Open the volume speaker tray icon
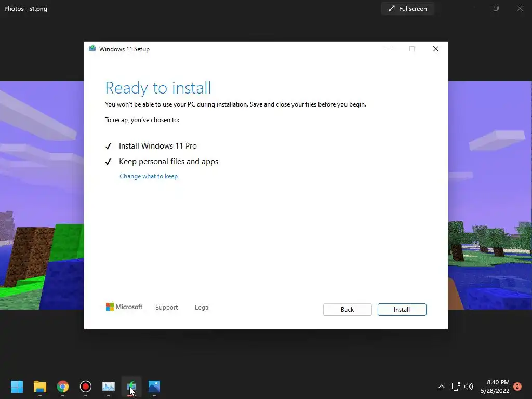The width and height of the screenshot is (532, 399). (469, 387)
